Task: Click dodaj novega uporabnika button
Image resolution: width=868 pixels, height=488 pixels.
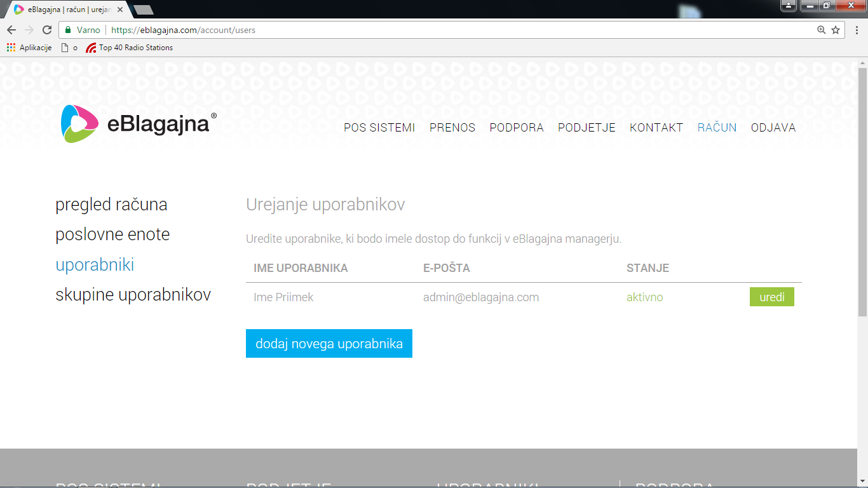Action: point(329,344)
